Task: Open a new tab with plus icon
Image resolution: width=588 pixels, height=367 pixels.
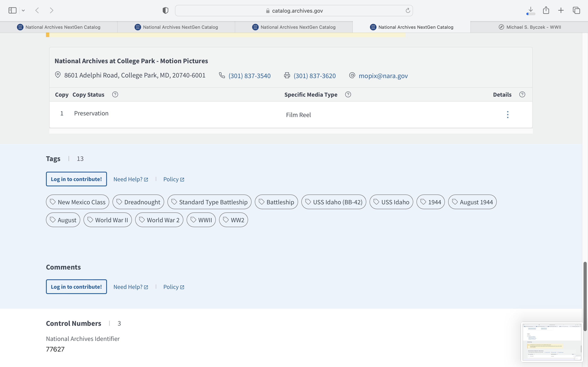Action: click(x=561, y=10)
